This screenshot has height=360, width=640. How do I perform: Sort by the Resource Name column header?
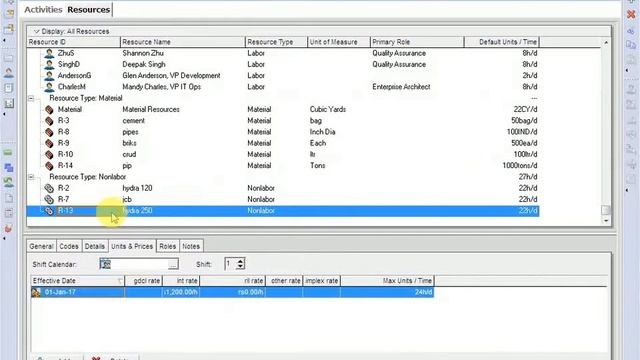(182, 42)
